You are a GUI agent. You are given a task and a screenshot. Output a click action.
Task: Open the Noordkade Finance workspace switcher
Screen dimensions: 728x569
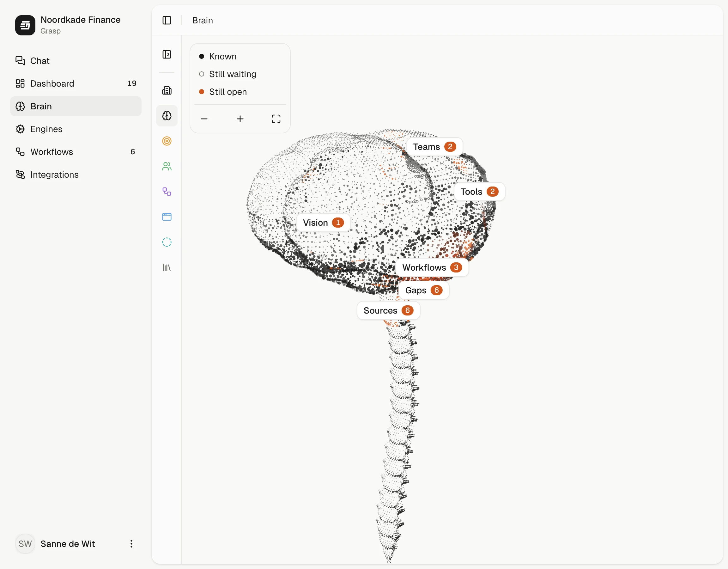pos(76,25)
